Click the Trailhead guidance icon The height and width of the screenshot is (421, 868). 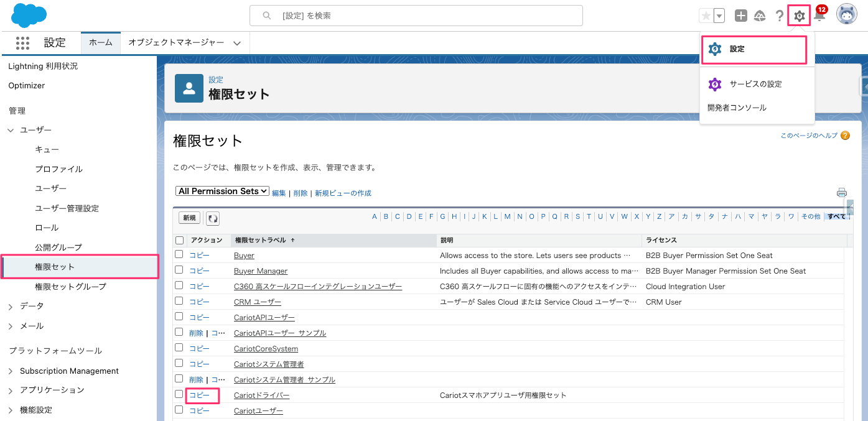(760, 16)
